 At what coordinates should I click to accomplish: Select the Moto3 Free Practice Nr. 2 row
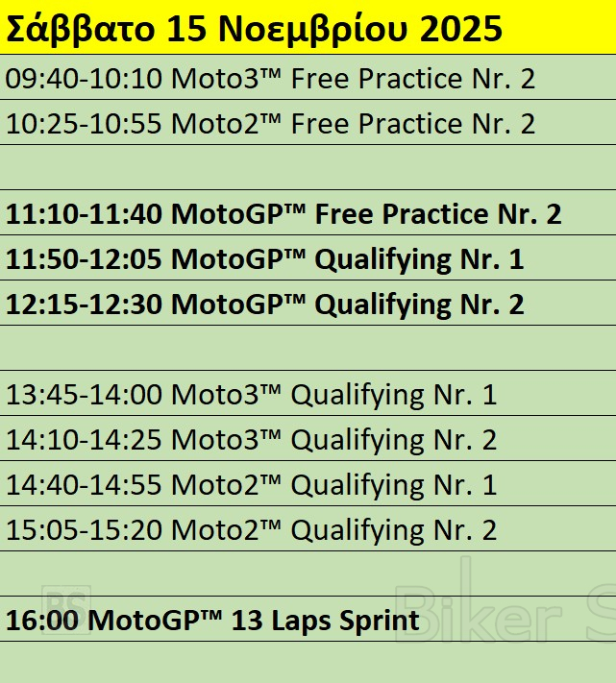pyautogui.click(x=270, y=79)
